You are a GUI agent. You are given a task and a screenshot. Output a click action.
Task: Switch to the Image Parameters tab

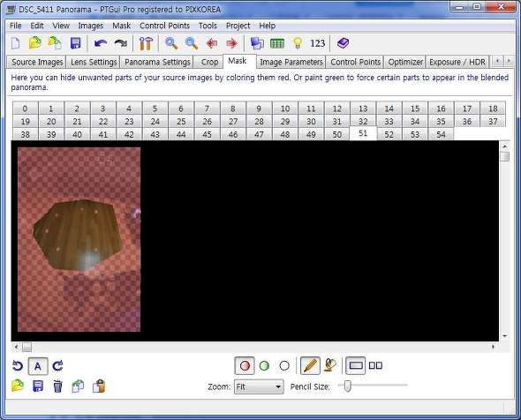click(291, 62)
